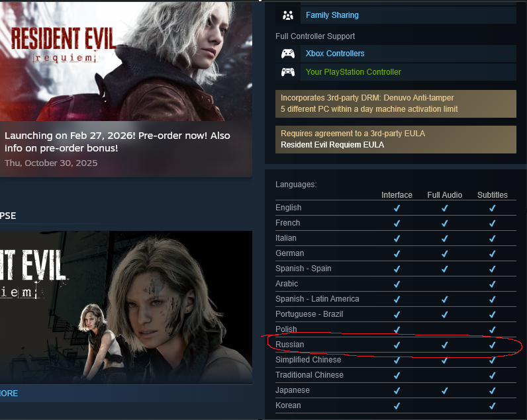Click the Arabic Subtitles checkmark
Viewport: 527px width, 420px height.
point(493,284)
